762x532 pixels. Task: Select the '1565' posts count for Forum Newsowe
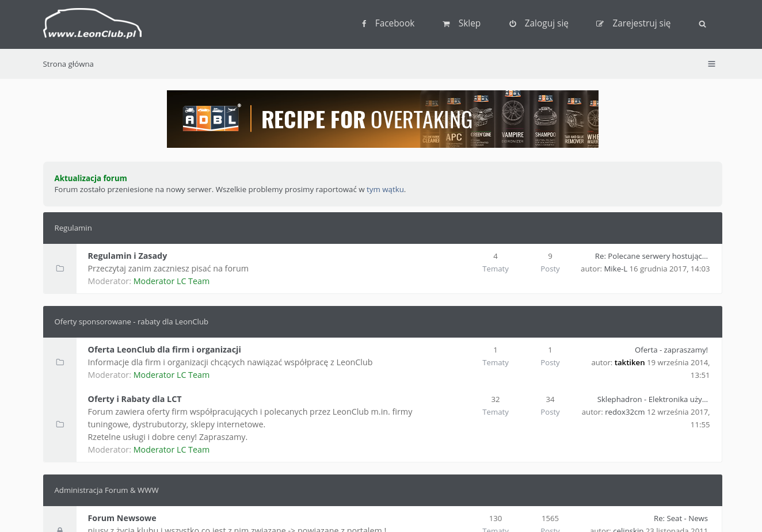click(550, 518)
